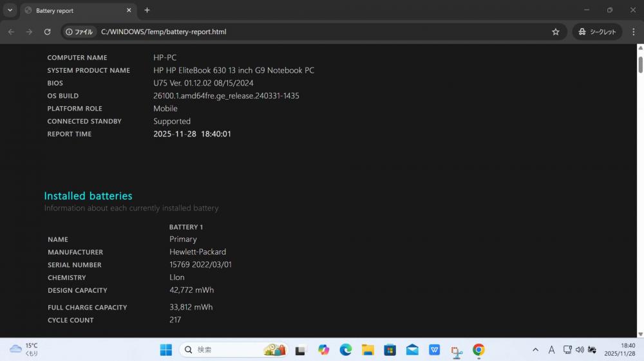The image size is (644, 361).
Task: Click chemistry value LIon
Action: [176, 277]
